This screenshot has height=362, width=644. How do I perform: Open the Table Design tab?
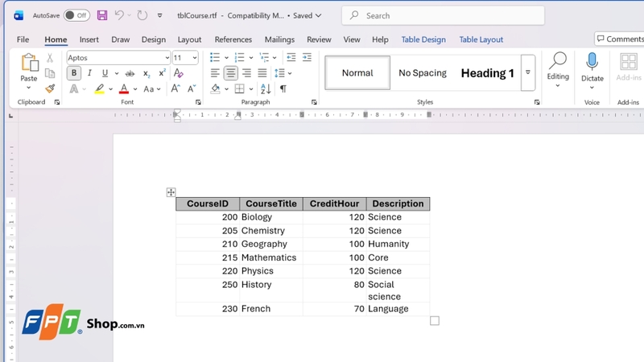pyautogui.click(x=423, y=39)
